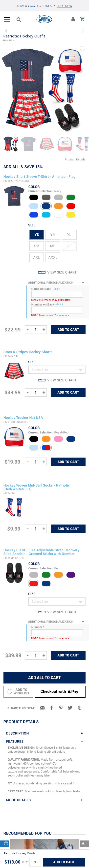Add outfit to favorites with heart icon
Viewport: 89px width, 868px height.
click(x=82, y=49)
